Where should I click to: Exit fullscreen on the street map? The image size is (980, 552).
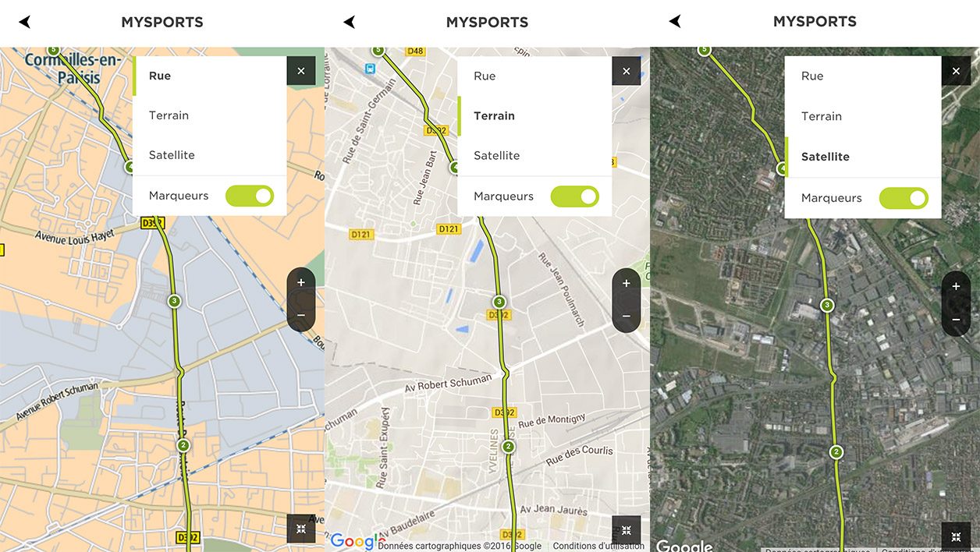pyautogui.click(x=300, y=529)
